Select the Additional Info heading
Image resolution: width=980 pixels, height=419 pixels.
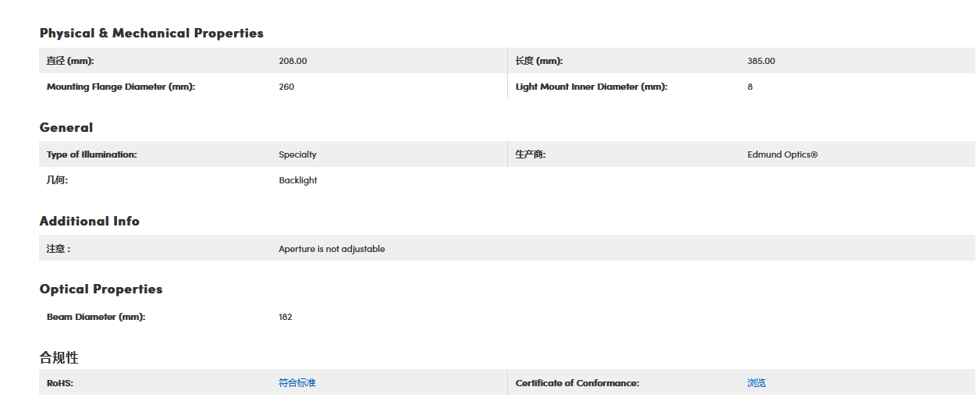[x=90, y=221]
